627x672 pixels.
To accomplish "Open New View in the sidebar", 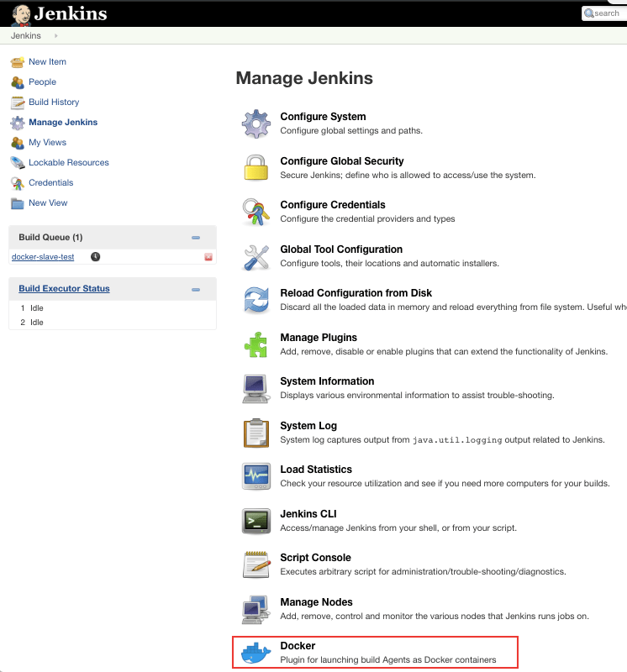I will (x=48, y=202).
